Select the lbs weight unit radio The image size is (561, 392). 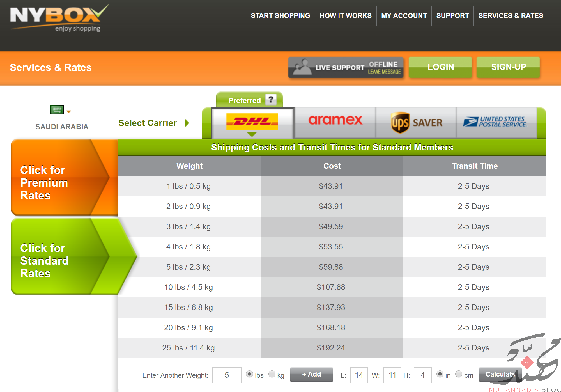click(x=249, y=374)
